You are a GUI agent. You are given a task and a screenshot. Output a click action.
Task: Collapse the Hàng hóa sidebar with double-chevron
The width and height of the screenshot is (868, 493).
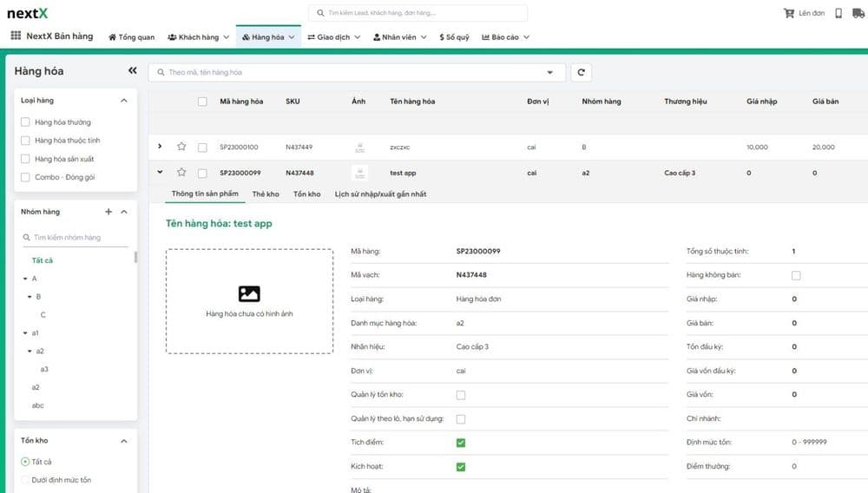[132, 71]
